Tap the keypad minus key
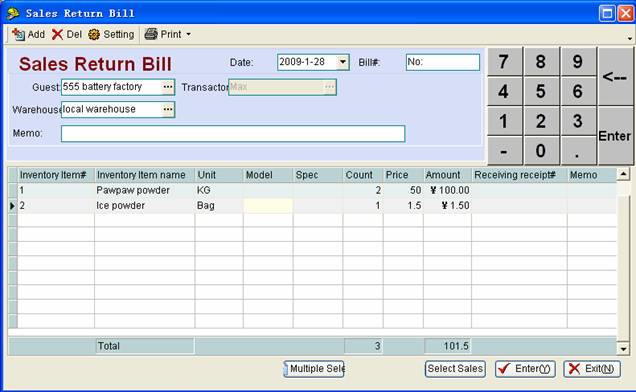The width and height of the screenshot is (636, 392). (504, 151)
